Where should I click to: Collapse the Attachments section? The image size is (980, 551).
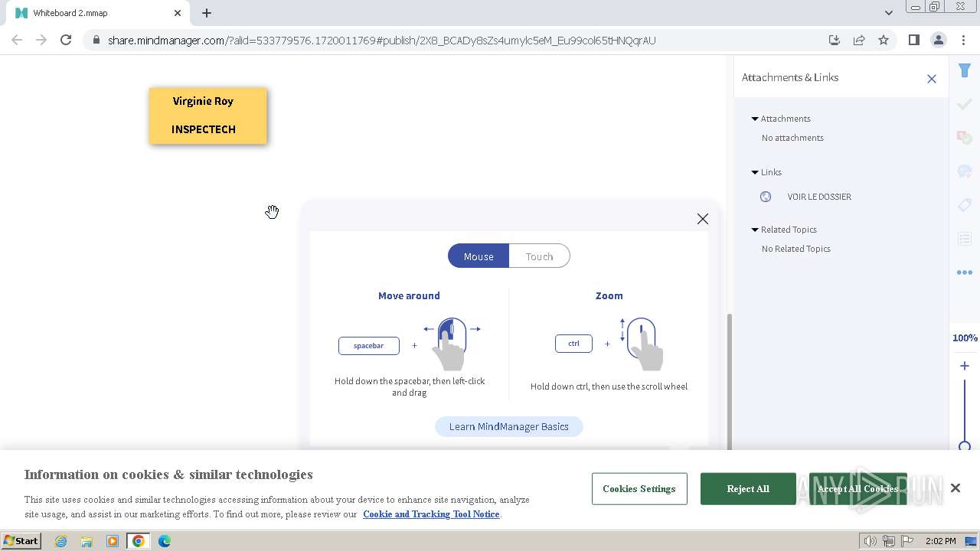pos(755,119)
